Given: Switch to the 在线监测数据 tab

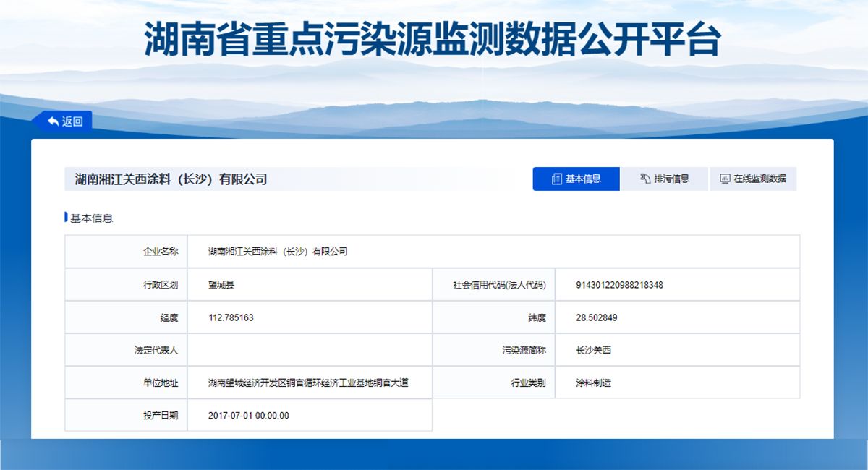Looking at the screenshot, I should point(753,179).
